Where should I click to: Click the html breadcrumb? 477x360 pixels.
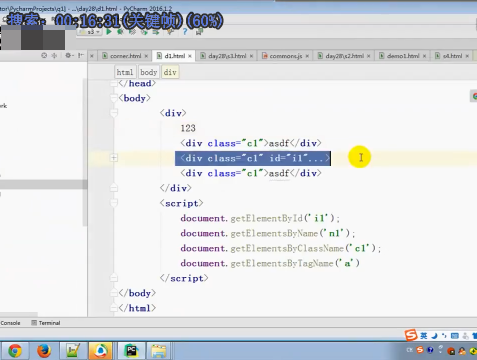pos(125,72)
